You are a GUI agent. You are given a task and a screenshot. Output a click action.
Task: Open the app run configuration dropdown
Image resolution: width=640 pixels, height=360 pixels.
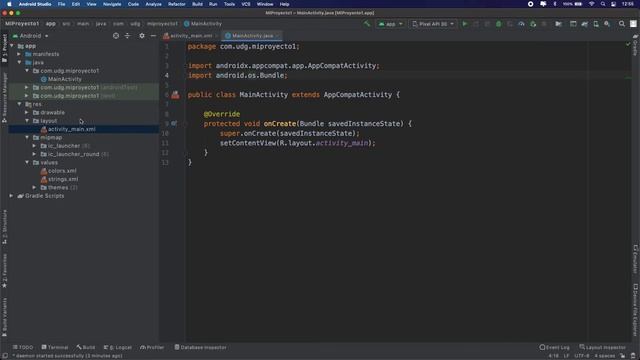click(x=391, y=24)
